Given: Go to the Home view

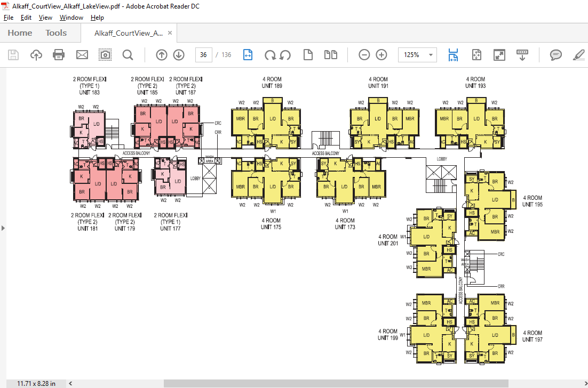Looking at the screenshot, I should (x=20, y=33).
